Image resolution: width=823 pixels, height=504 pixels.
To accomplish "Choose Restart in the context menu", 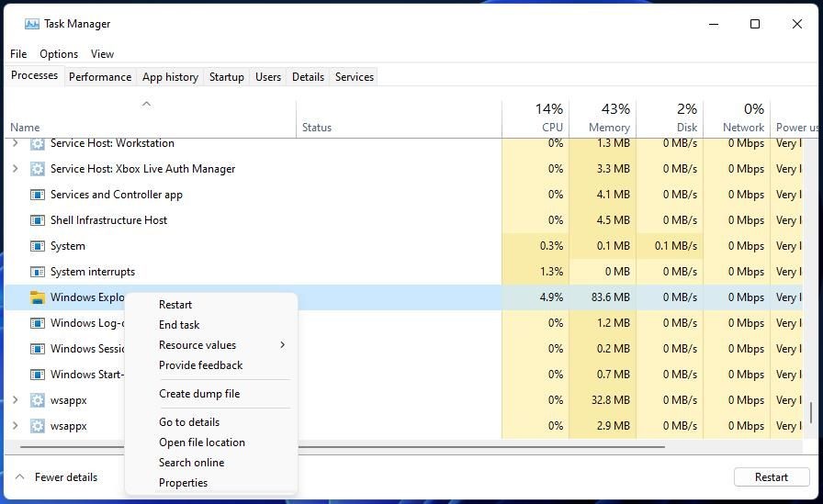I will pyautogui.click(x=175, y=305).
